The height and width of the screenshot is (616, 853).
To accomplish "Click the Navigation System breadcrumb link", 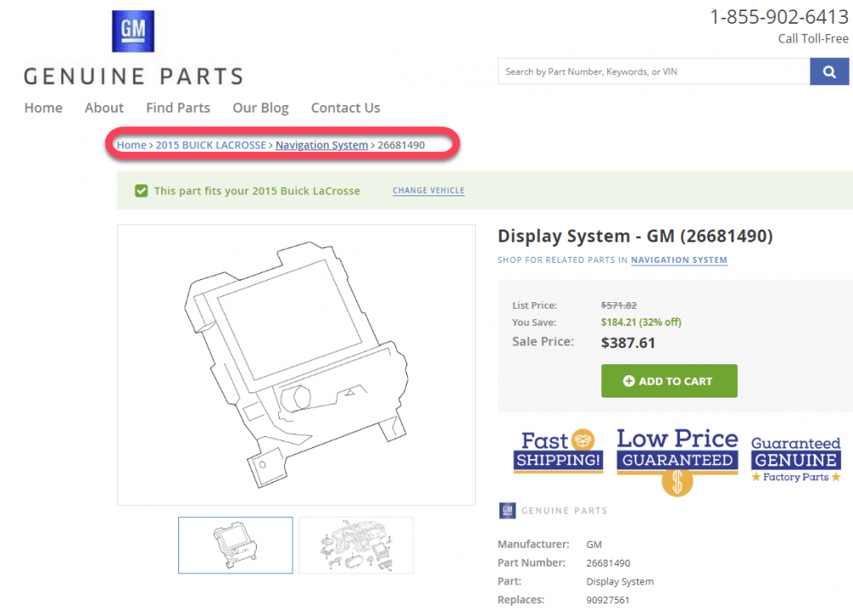I will [x=322, y=145].
